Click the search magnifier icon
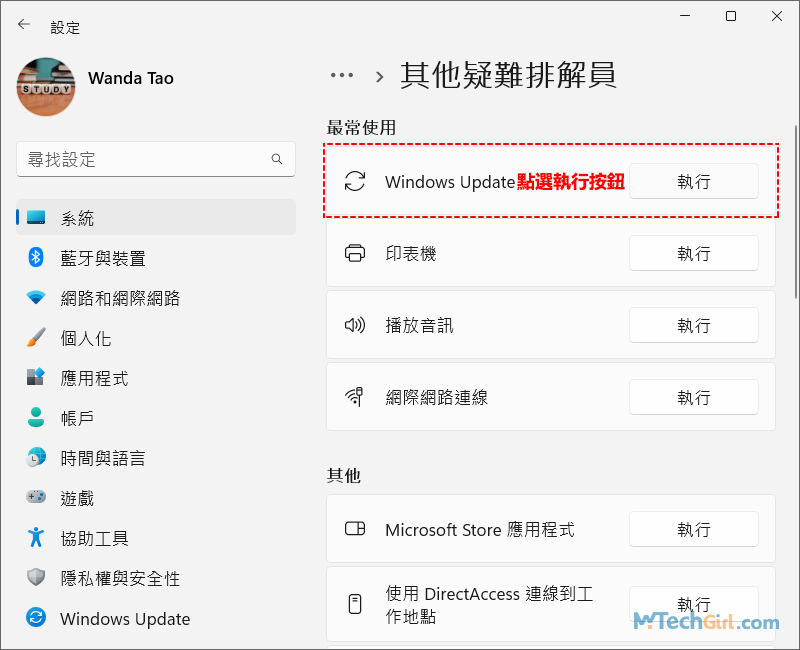Viewport: 800px width, 650px height. (x=277, y=159)
